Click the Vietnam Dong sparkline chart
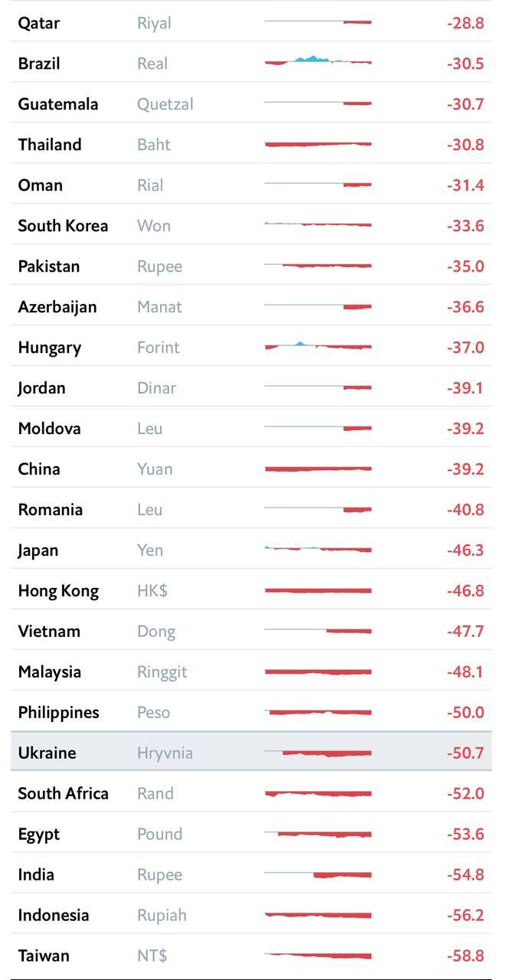This screenshot has height=980, width=512. point(318,631)
